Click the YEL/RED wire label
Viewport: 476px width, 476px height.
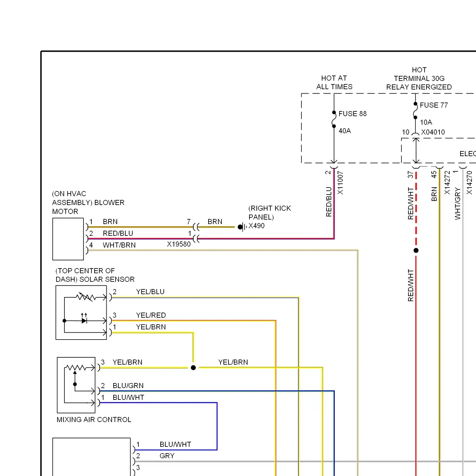151,315
